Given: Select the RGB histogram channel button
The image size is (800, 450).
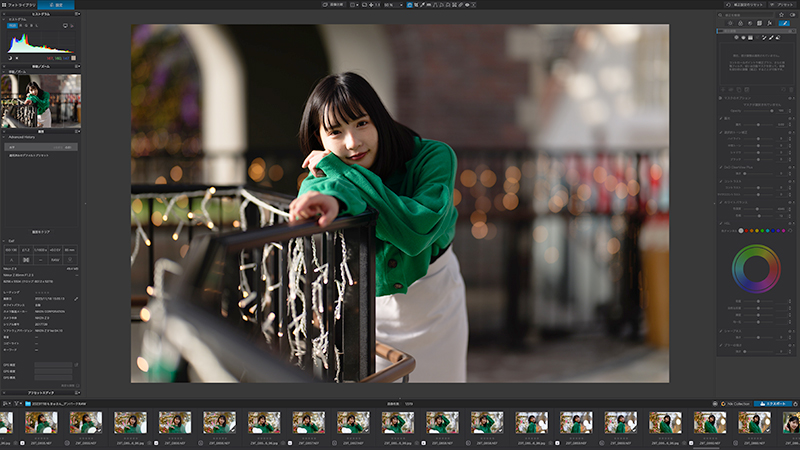Looking at the screenshot, I should coord(12,26).
